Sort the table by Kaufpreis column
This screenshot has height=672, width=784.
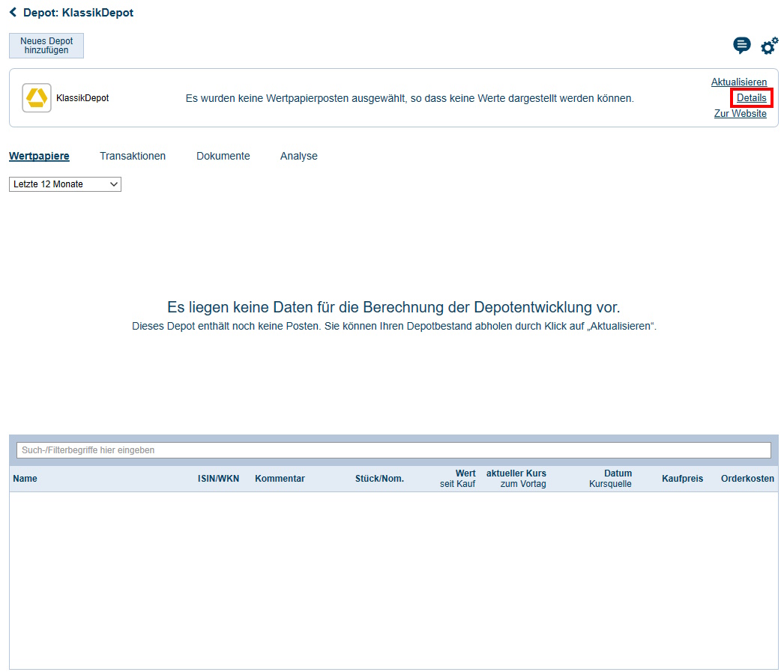click(x=682, y=478)
